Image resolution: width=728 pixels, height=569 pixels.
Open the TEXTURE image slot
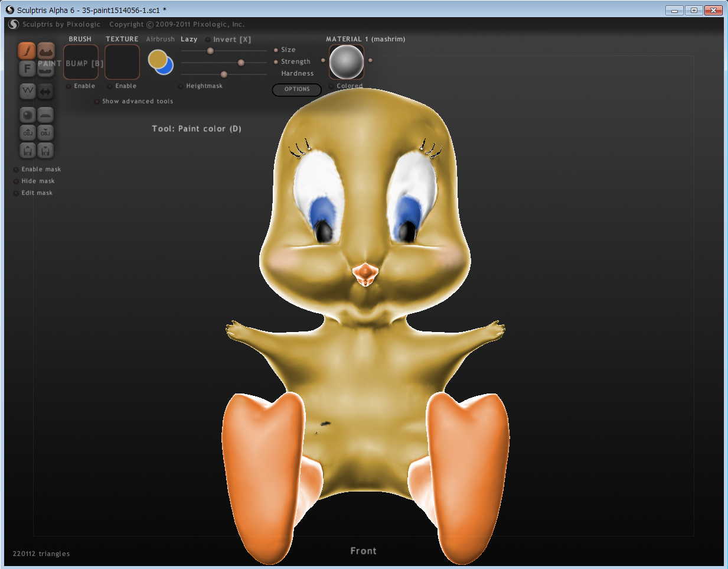122,62
